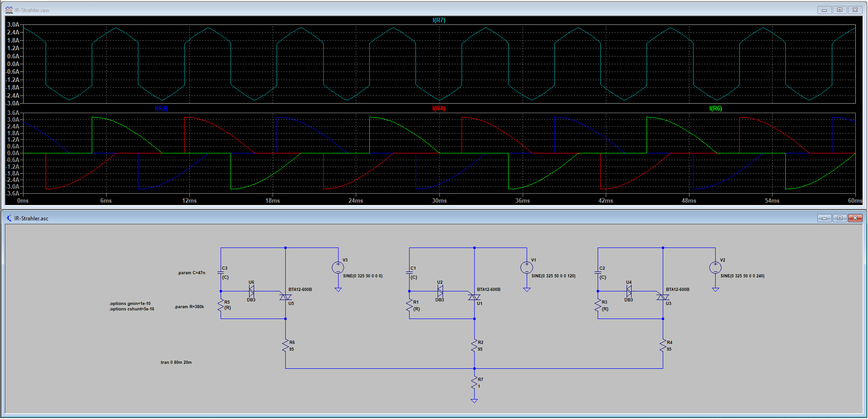Click the DB3 label under U2

click(x=439, y=300)
